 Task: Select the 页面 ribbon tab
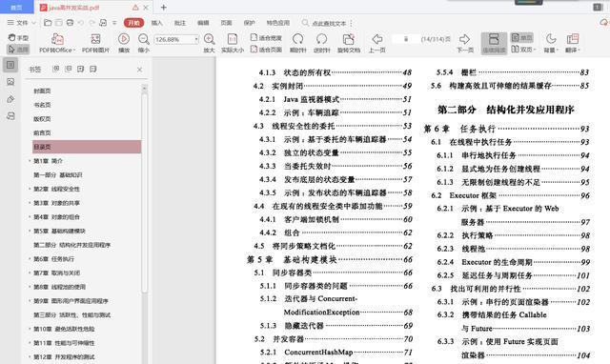click(x=227, y=23)
